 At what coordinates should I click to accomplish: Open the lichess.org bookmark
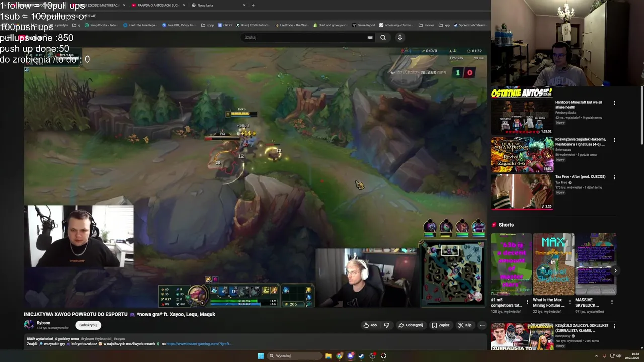click(396, 25)
